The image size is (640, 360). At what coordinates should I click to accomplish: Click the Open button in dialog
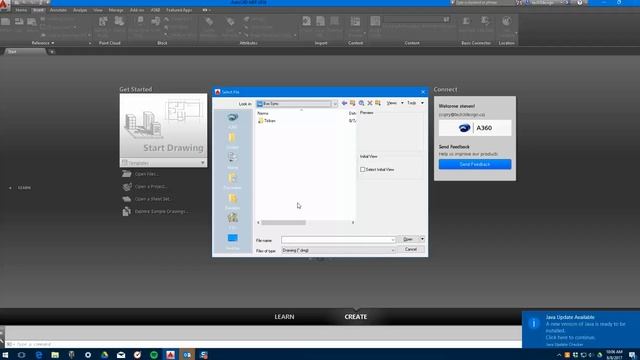(408, 239)
